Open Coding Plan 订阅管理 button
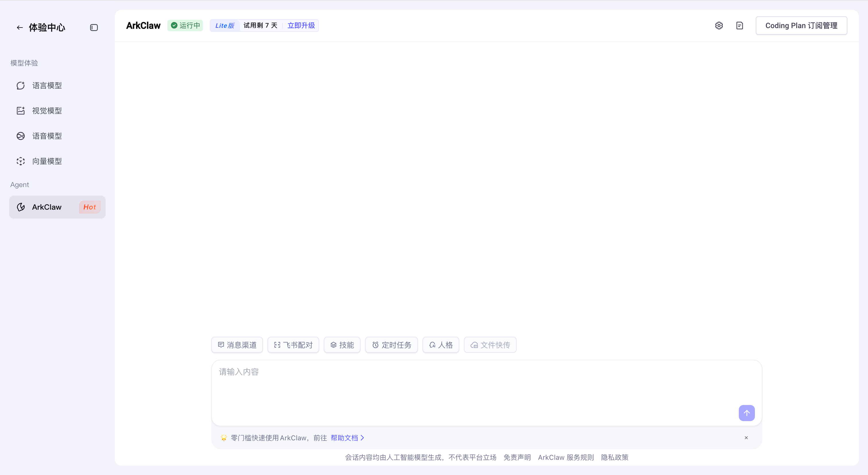868x475 pixels. pos(801,26)
